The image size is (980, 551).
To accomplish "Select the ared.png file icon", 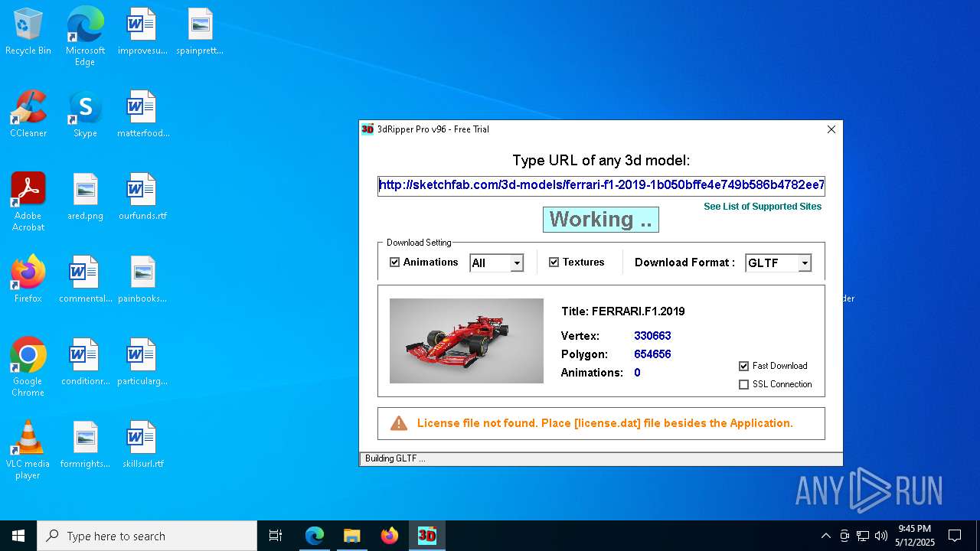I will coord(85,197).
